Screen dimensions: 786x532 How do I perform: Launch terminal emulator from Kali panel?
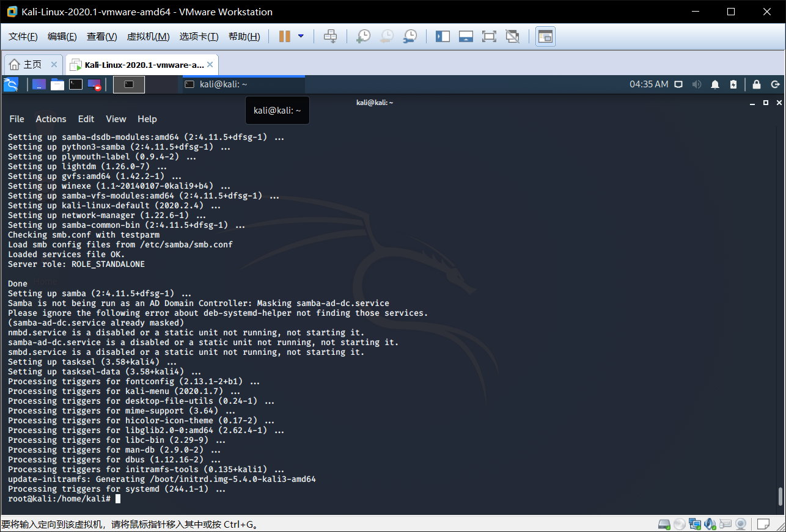[76, 84]
